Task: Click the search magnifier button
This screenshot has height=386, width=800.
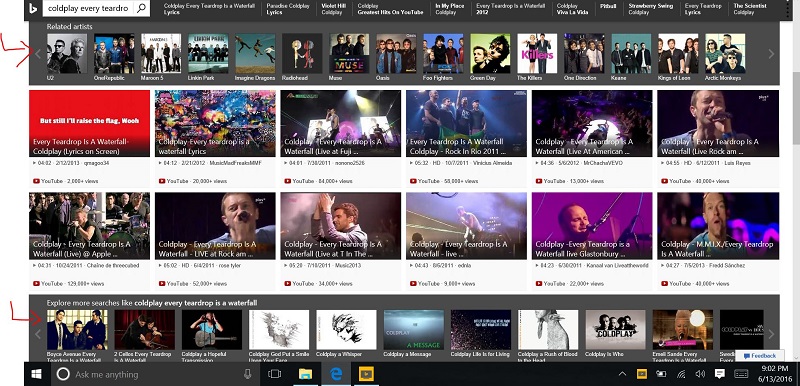Action: [142, 8]
